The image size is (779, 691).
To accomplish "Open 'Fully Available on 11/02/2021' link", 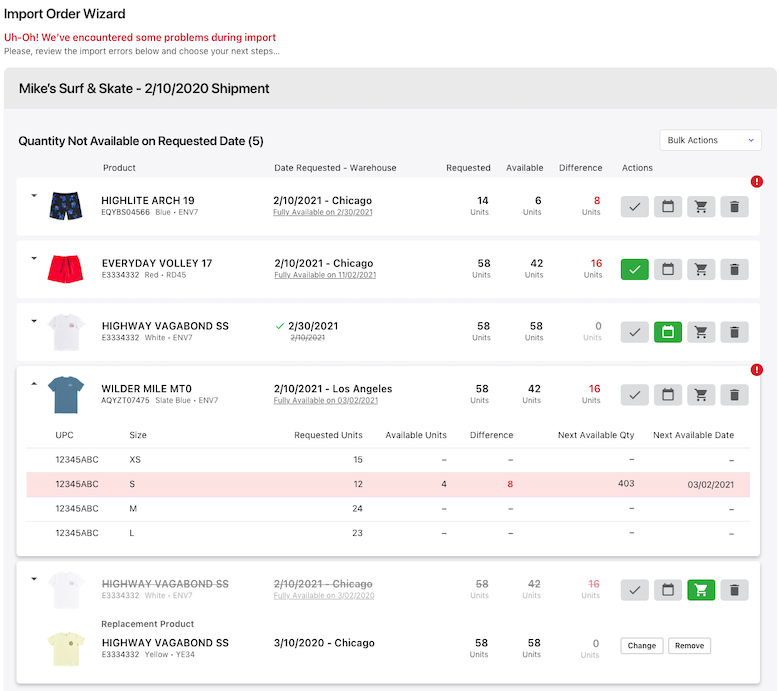I will point(325,275).
